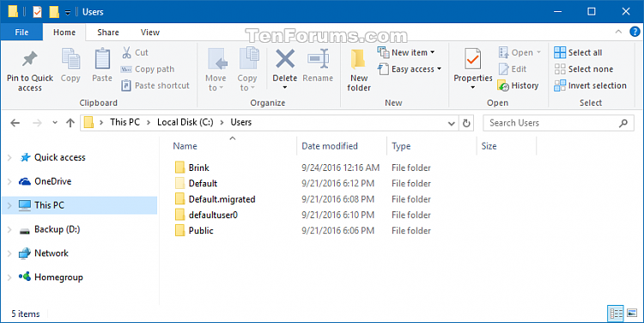The height and width of the screenshot is (323, 644).
Task: Click the New folder icon in title bar
Action: [x=54, y=12]
